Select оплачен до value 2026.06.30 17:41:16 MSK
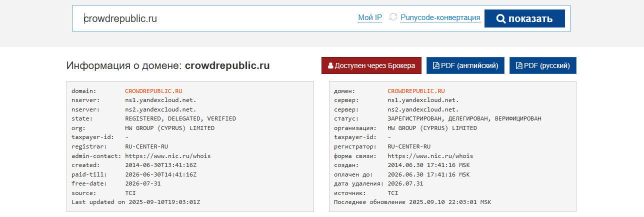The width and height of the screenshot is (644, 217). 428,174
